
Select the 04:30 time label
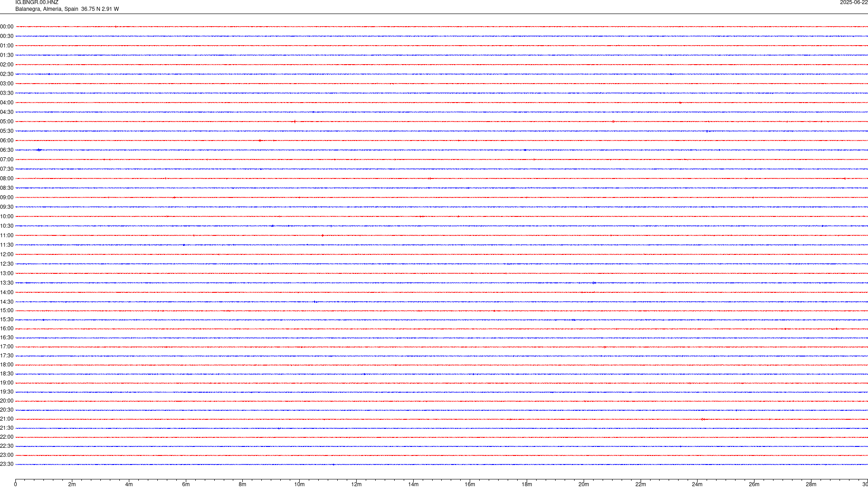[7, 112]
